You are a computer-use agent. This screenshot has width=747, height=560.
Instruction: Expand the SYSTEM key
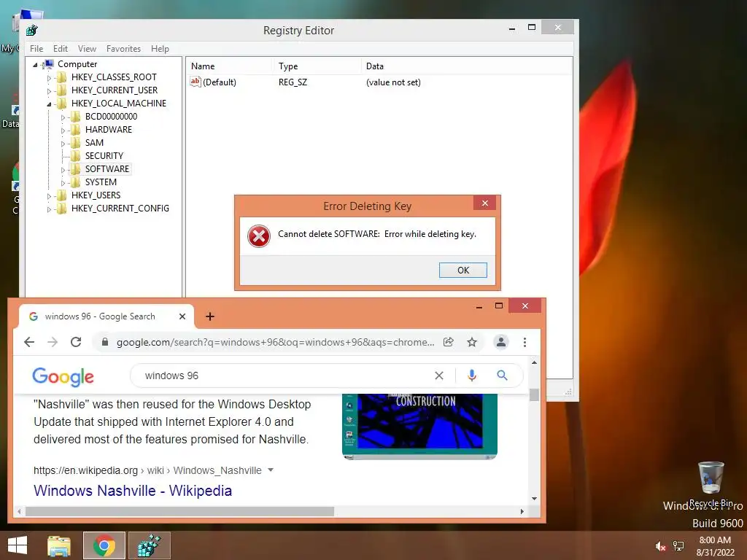coord(63,183)
